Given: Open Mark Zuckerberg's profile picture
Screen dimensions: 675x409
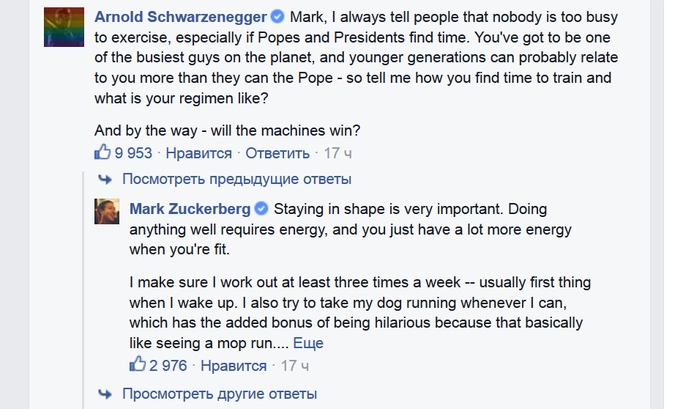Looking at the screenshot, I should (x=108, y=211).
